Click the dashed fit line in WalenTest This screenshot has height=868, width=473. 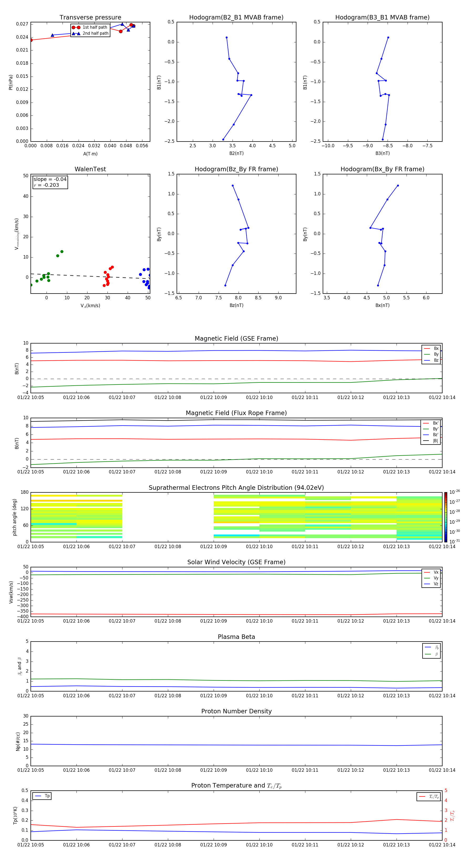click(90, 276)
